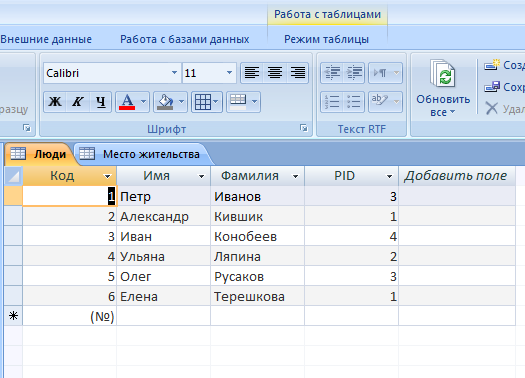525x378 pixels.
Task: Start a numbered list
Action: (332, 102)
